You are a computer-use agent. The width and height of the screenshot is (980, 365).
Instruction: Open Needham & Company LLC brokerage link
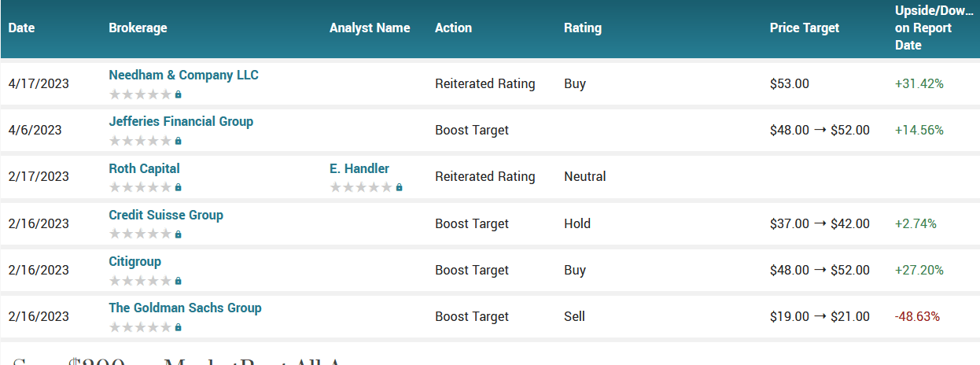pos(183,76)
